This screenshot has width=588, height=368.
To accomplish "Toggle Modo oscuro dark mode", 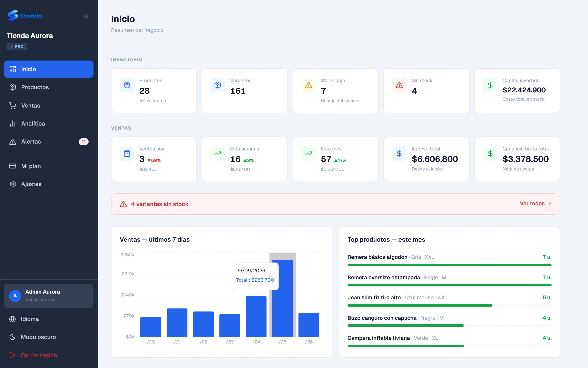I will (49, 337).
